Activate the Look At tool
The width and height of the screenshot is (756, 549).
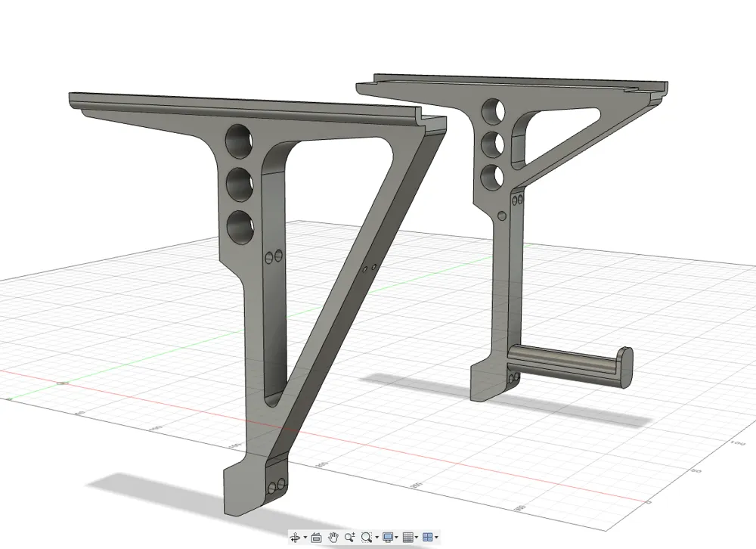click(x=315, y=537)
